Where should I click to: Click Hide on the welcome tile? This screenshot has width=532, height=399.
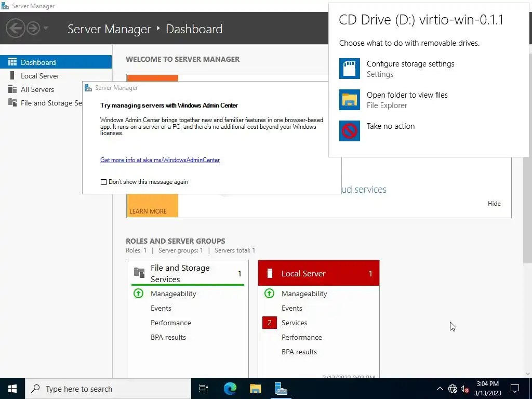tap(494, 204)
